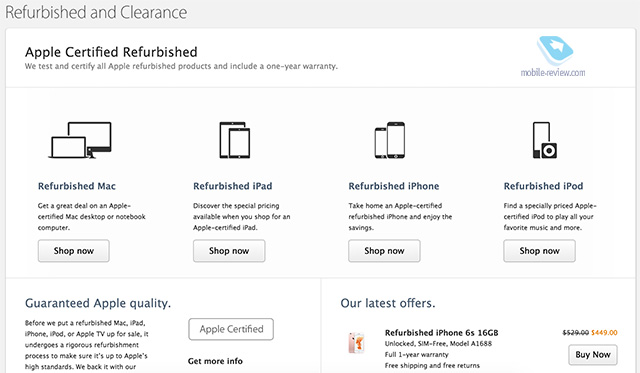Open the Refurbished Mac link
The height and width of the screenshot is (373, 640).
click(77, 186)
